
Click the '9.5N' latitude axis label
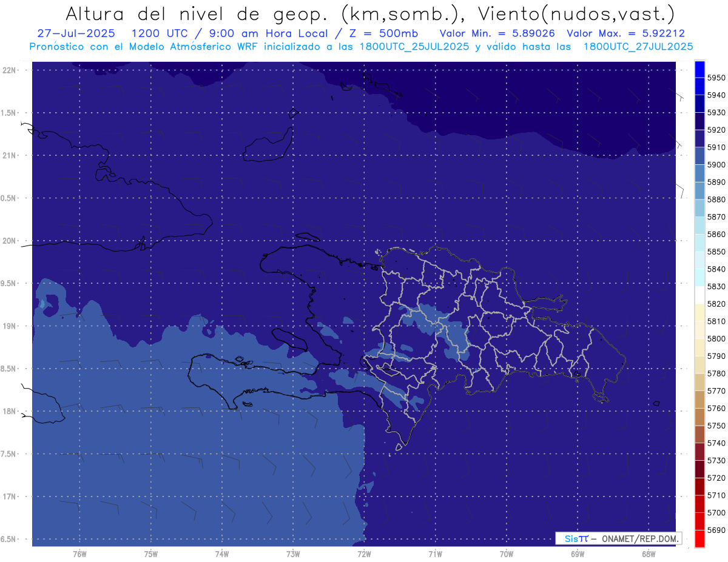(x=9, y=283)
